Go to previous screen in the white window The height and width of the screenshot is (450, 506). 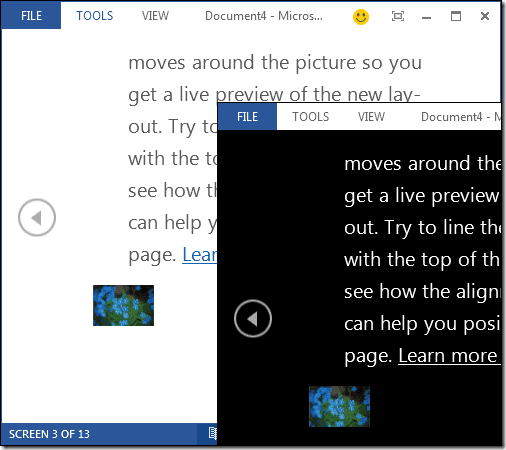pyautogui.click(x=37, y=217)
